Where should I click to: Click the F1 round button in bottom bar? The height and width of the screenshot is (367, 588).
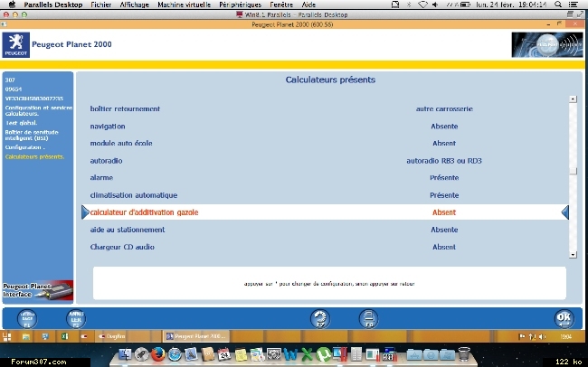click(27, 319)
